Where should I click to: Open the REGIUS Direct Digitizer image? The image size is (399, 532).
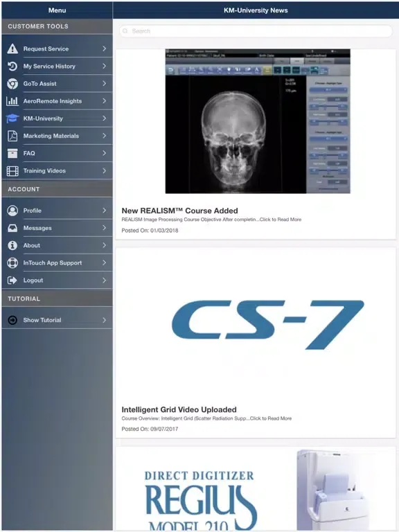(256, 489)
